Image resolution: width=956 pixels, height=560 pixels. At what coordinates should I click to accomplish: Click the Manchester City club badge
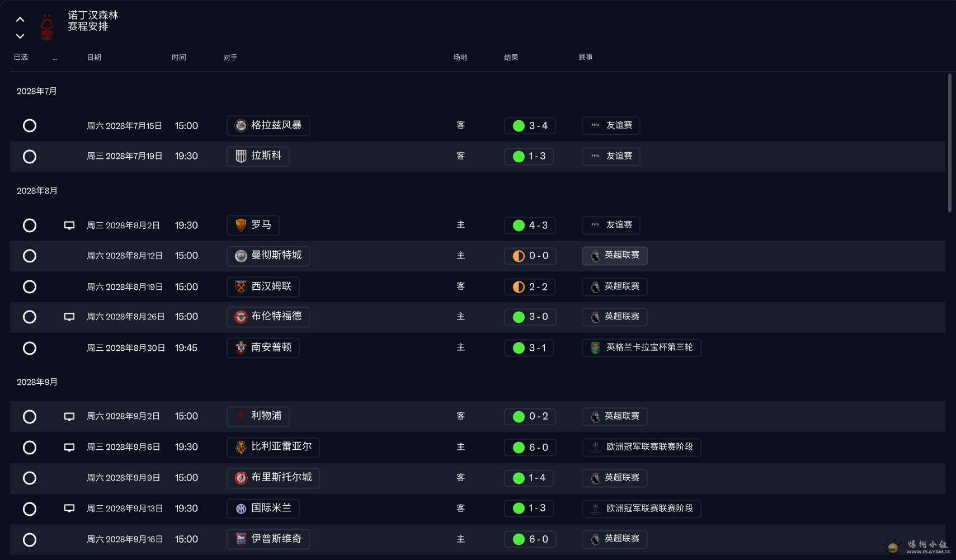[x=241, y=256]
